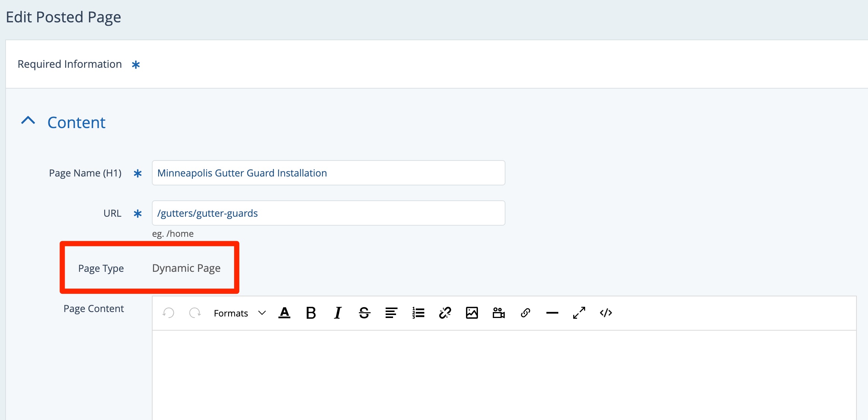
Task: Click the Page Name (H1) field
Action: point(328,173)
